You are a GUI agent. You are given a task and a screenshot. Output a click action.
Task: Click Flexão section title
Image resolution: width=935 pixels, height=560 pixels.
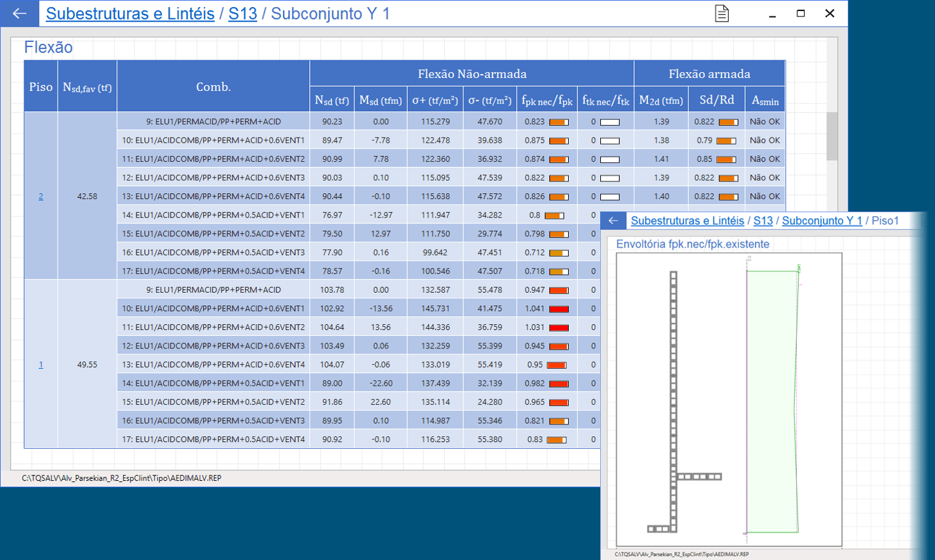pyautogui.click(x=48, y=47)
